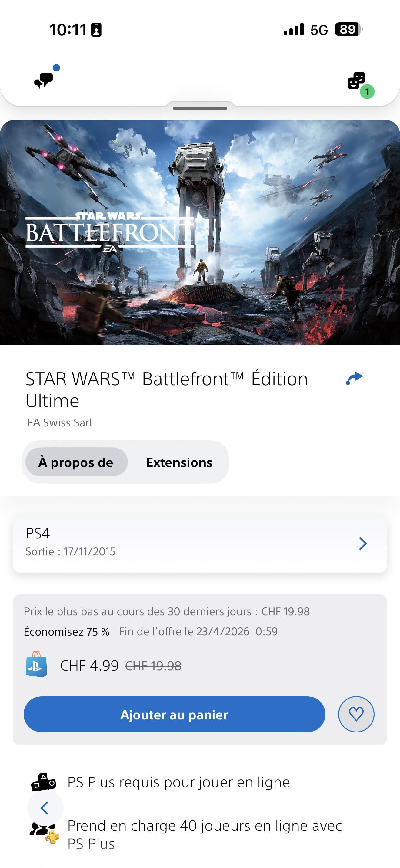Open the PS4 Sortie 17/11/2015 card

[200, 543]
